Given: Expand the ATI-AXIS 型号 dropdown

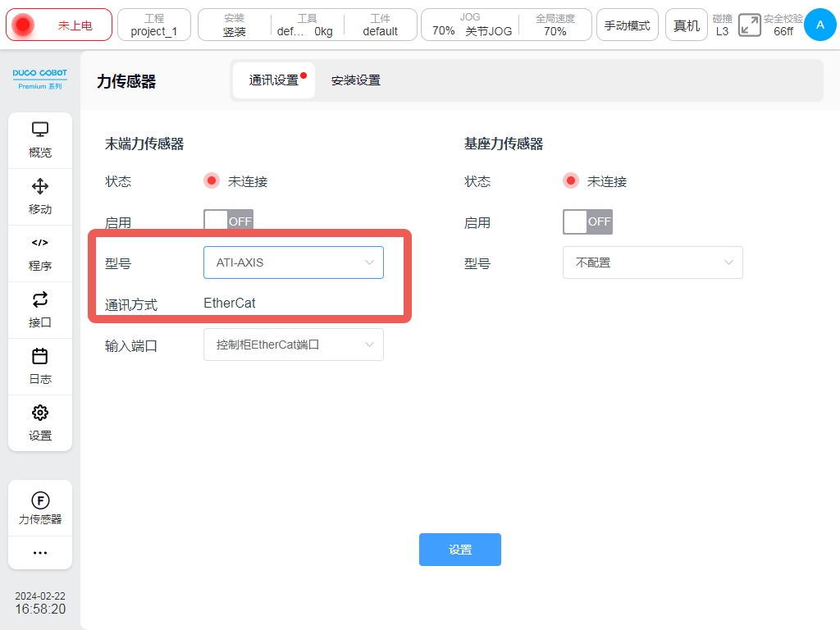Looking at the screenshot, I should [x=293, y=262].
